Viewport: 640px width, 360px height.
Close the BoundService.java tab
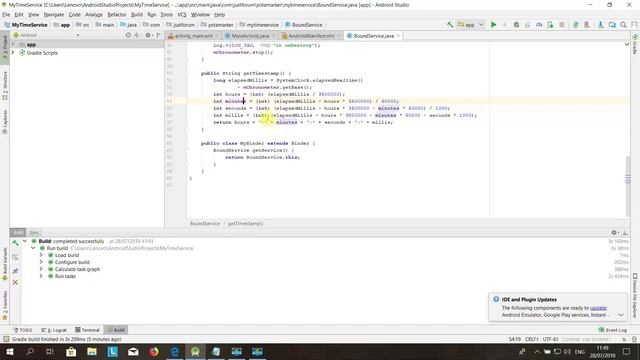(x=398, y=36)
